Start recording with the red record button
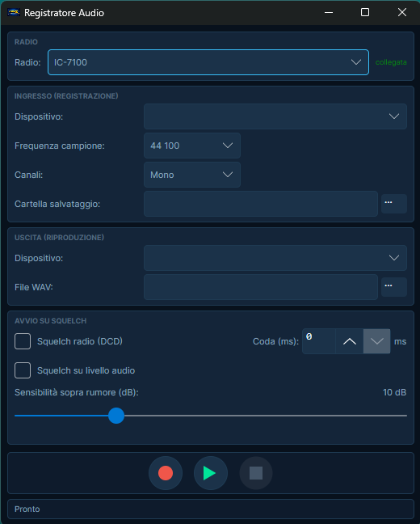The image size is (420, 524). pos(166,473)
